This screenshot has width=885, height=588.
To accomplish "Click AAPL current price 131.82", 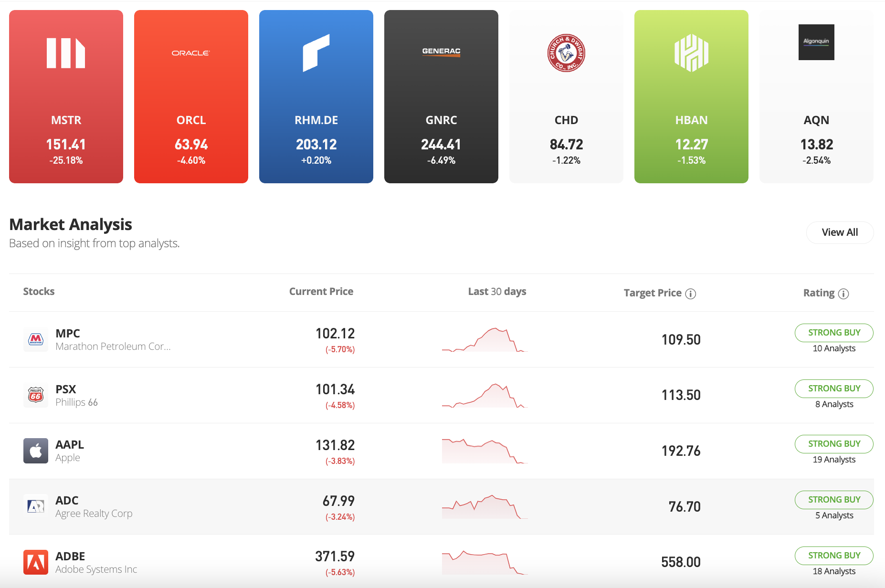I will click(x=335, y=445).
